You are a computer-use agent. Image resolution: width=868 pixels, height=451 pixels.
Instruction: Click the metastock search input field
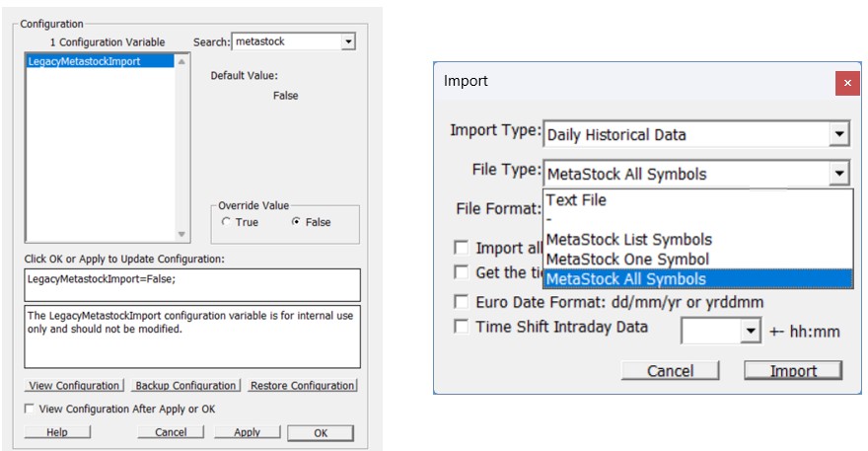point(285,41)
